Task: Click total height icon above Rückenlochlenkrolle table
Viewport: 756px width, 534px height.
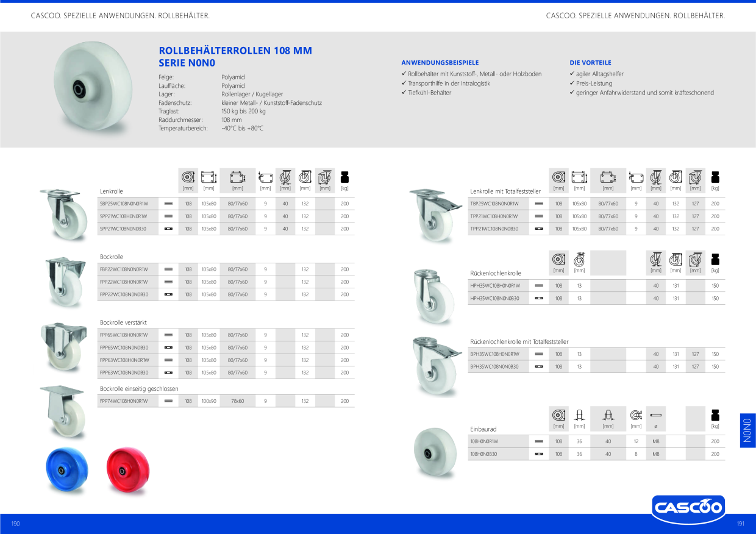Action: (x=676, y=260)
